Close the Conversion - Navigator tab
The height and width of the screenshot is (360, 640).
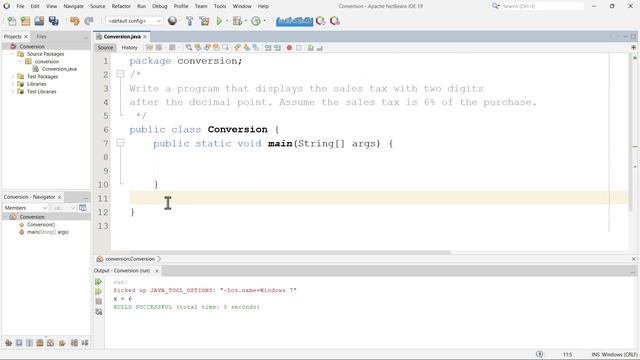[60, 197]
